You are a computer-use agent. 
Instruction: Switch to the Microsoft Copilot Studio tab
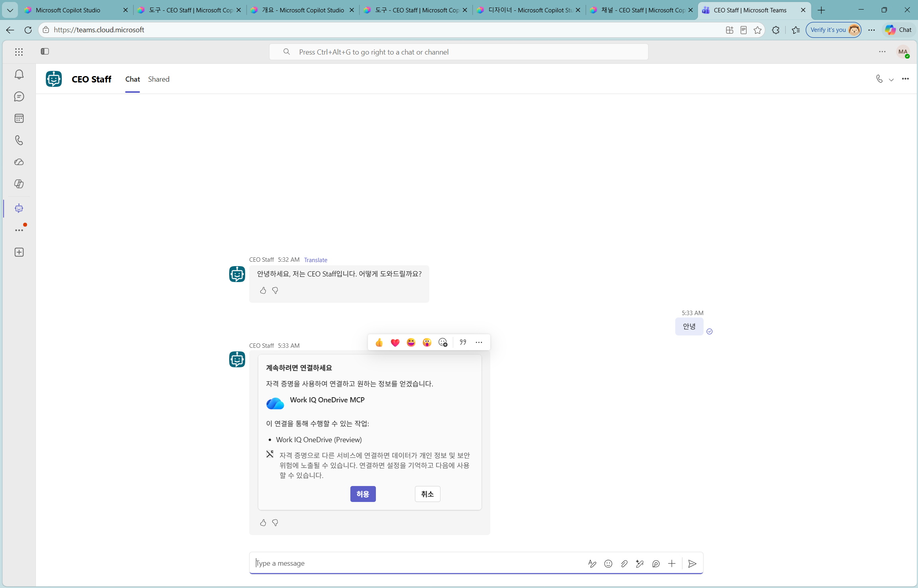coord(76,10)
